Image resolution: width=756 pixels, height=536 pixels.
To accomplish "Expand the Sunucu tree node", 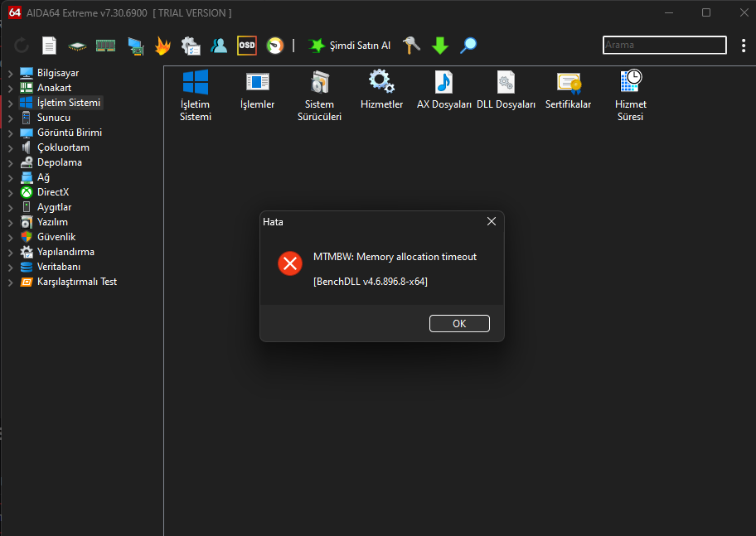I will 11,118.
